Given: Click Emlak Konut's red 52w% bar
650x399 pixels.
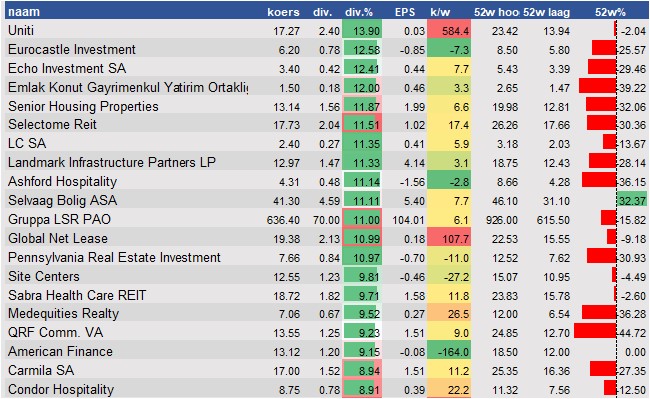Looking at the screenshot, I should click(x=597, y=86).
